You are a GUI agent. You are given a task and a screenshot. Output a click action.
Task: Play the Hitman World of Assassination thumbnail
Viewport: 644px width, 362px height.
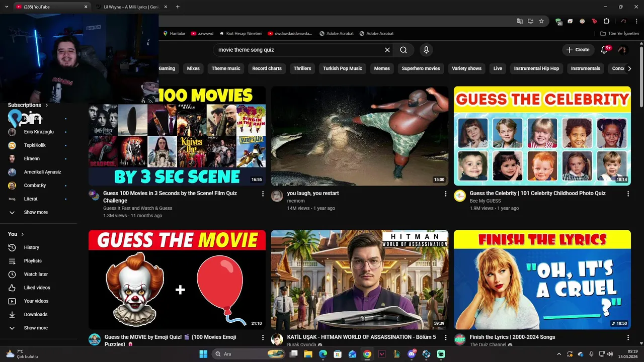pos(360,280)
